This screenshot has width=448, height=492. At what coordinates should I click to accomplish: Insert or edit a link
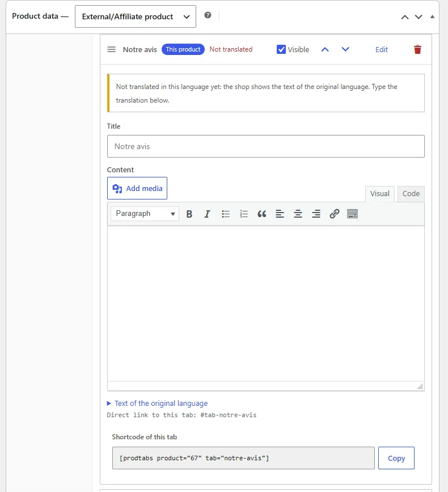click(335, 214)
